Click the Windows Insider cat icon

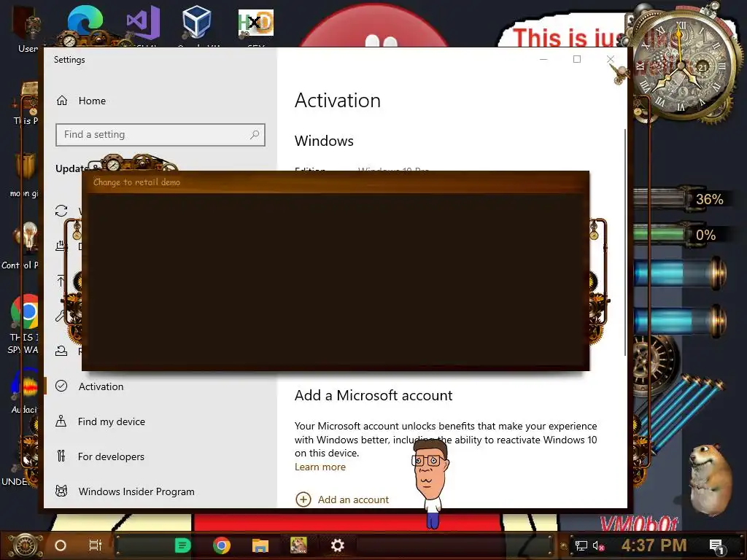[x=61, y=491]
